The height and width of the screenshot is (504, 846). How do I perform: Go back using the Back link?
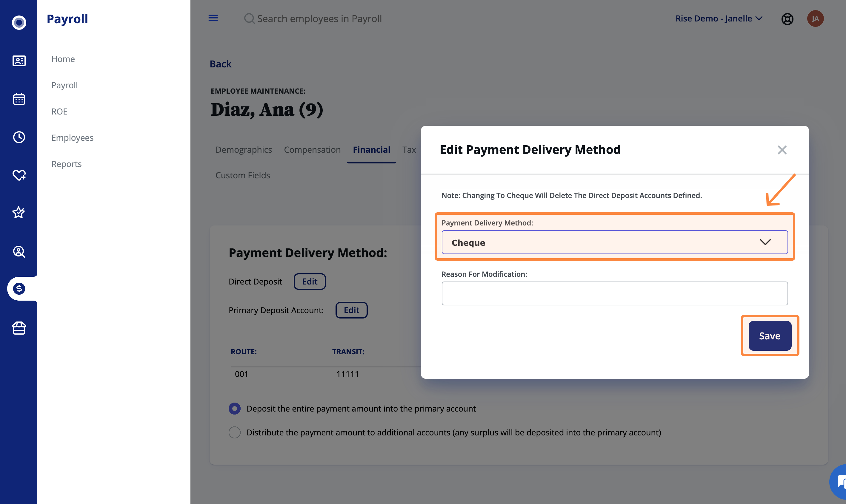pos(220,64)
